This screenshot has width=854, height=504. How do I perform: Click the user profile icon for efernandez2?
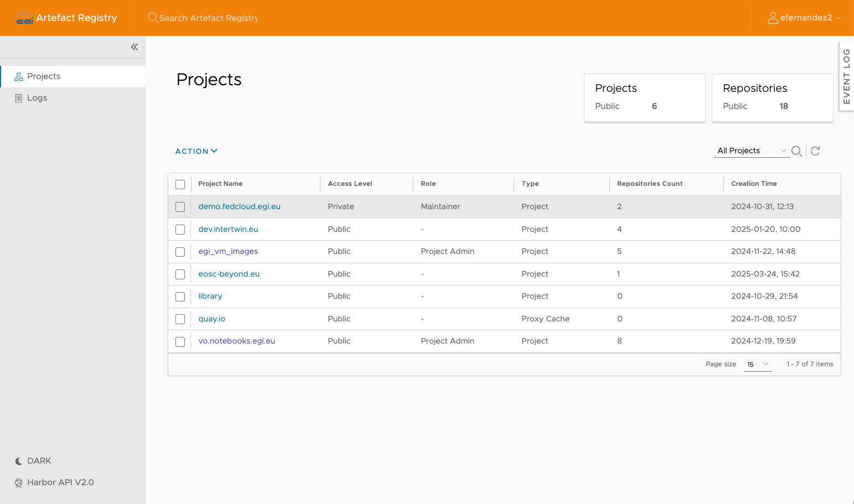(773, 18)
